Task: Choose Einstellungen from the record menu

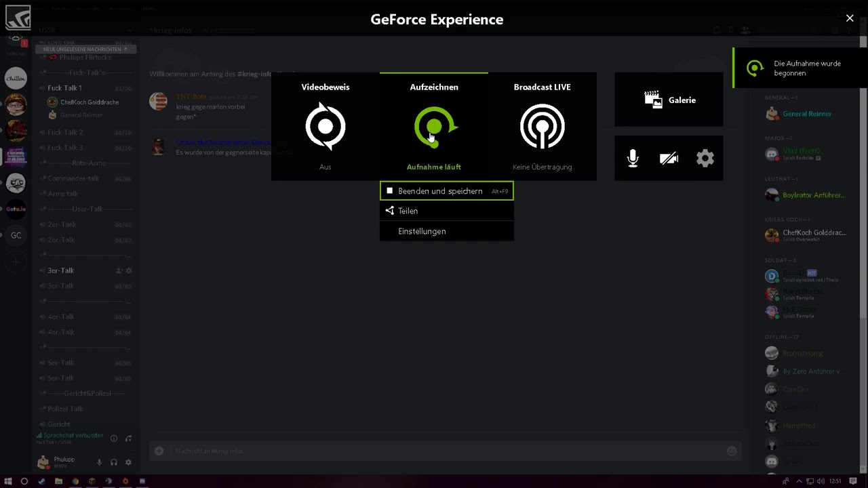Action: [447, 231]
